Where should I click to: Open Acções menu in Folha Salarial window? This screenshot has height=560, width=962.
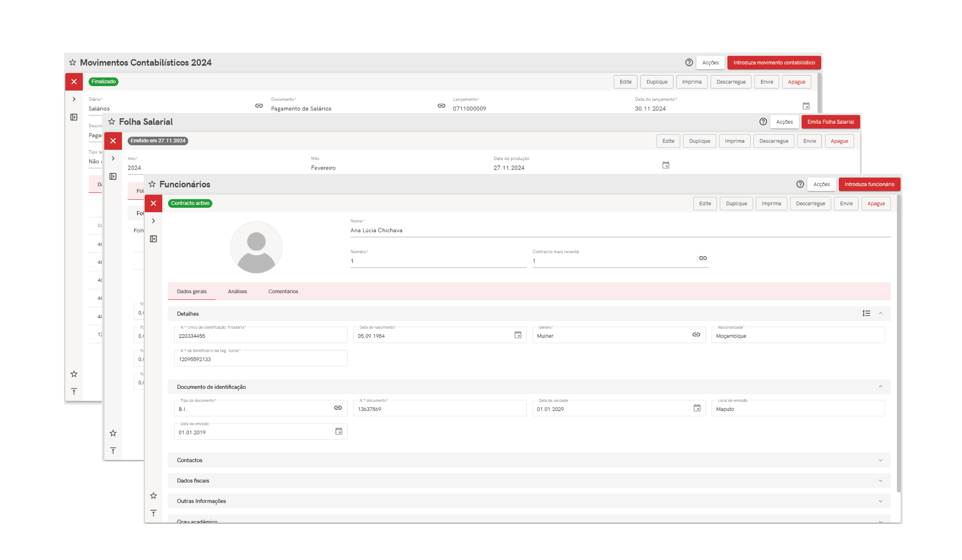tap(785, 122)
